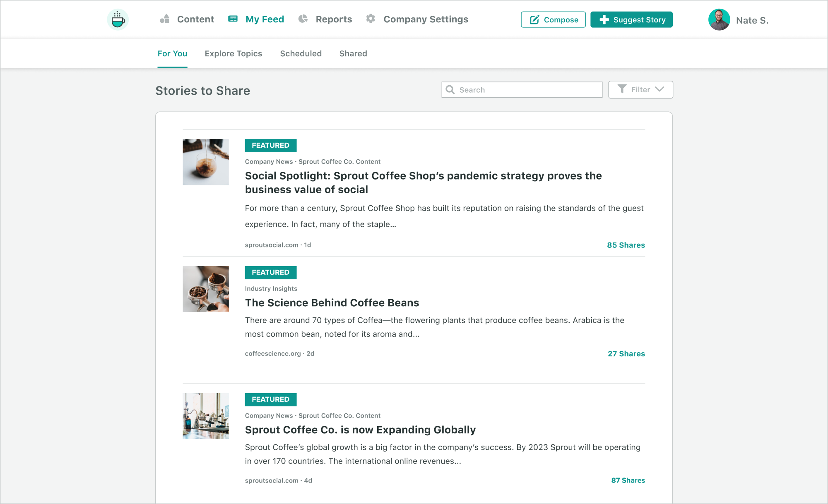Click the Shared tab label
Viewport: 828px width, 504px height.
353,53
